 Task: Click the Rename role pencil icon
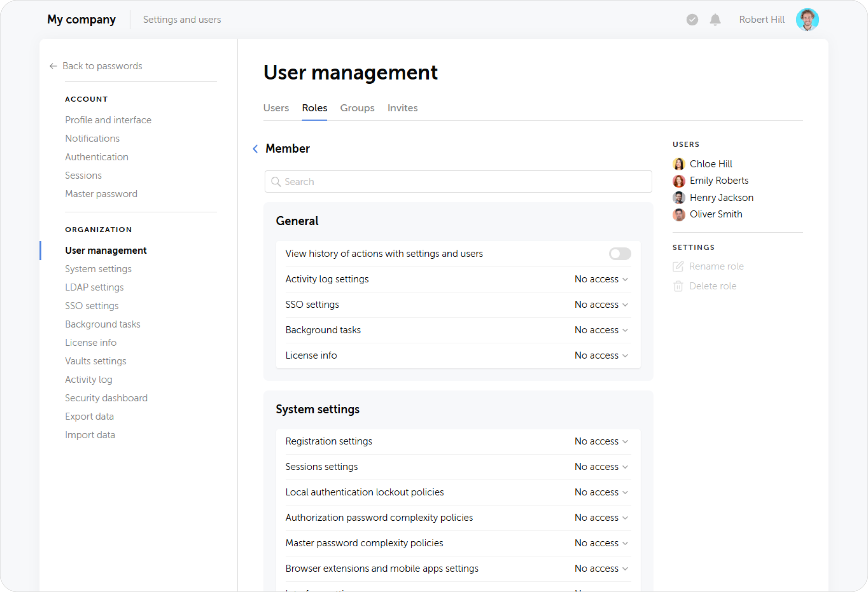point(678,267)
